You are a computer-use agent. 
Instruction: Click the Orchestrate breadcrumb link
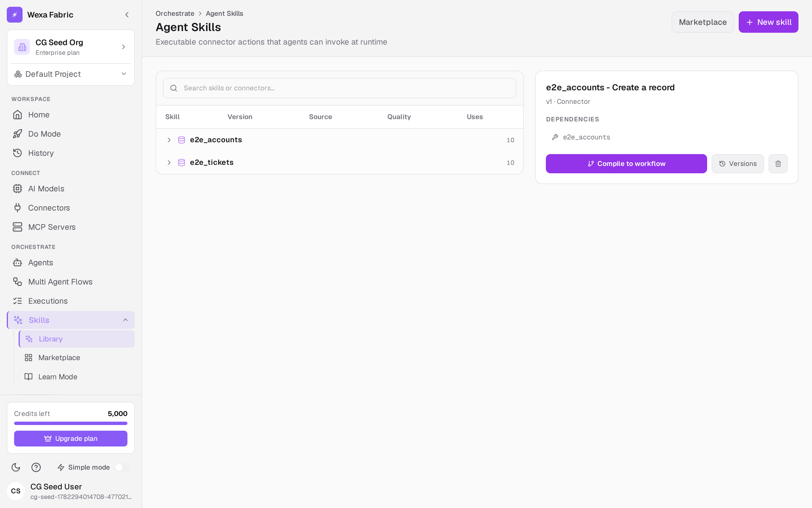click(x=175, y=14)
